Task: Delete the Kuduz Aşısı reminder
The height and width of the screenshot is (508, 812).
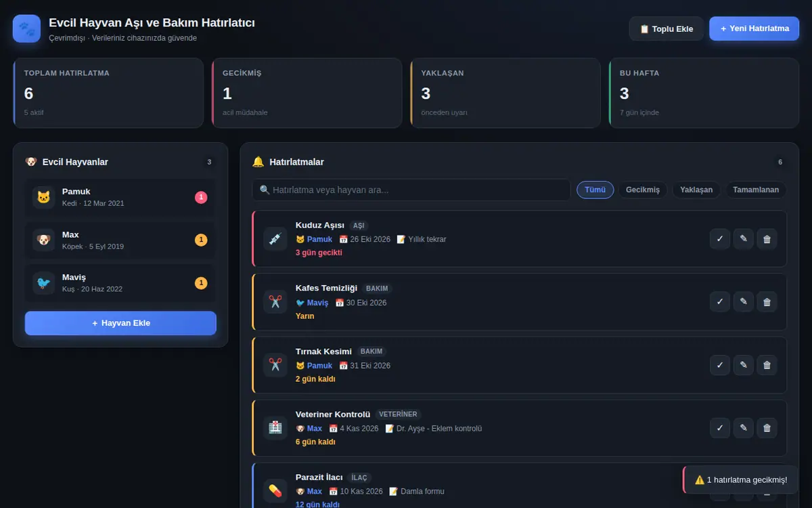Action: tap(767, 239)
